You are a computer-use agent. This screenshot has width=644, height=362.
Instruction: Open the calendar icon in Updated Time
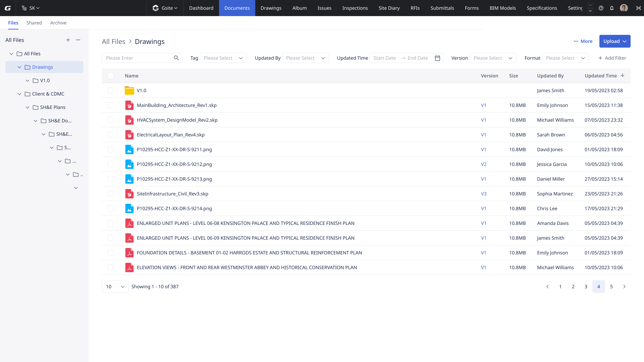click(437, 58)
